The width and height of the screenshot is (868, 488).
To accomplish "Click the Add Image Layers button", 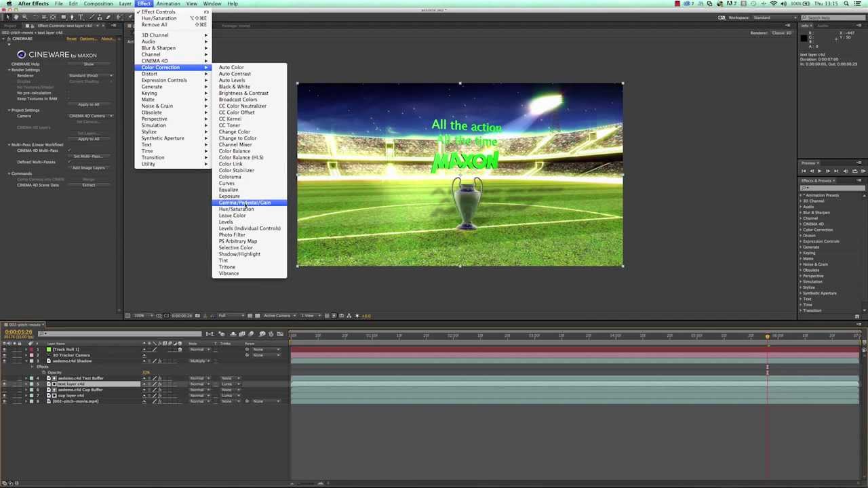I will [x=89, y=167].
